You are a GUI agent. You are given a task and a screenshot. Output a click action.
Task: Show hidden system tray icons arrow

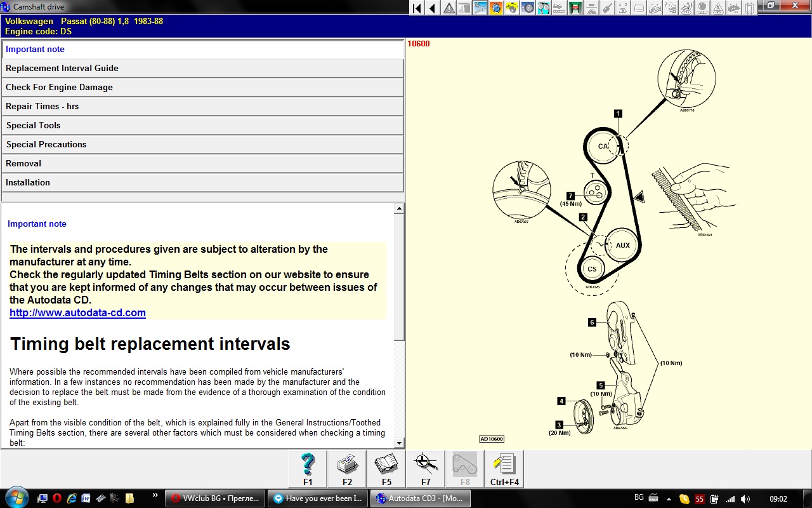point(669,499)
